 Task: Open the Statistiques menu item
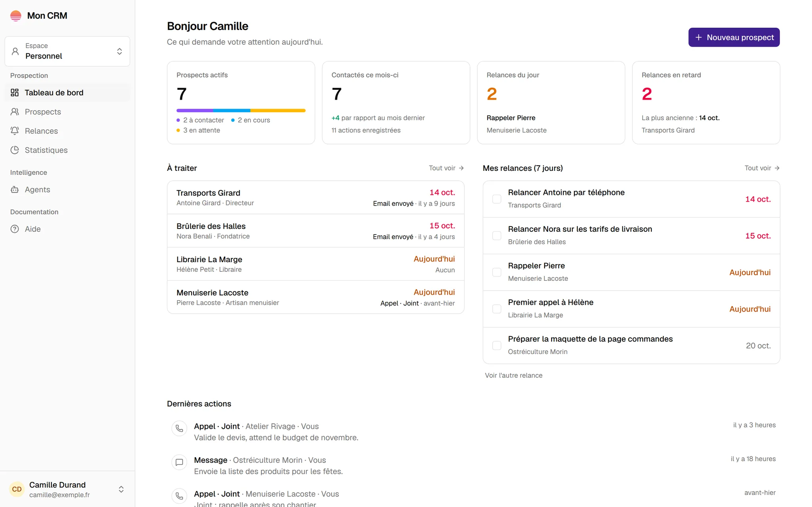[x=67, y=150]
